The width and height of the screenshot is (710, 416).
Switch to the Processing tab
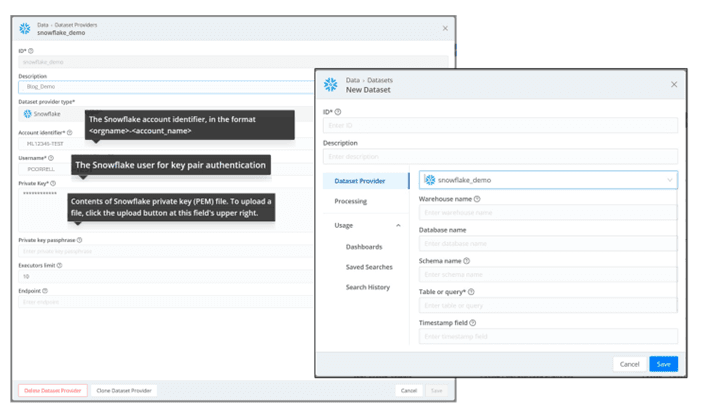(350, 201)
